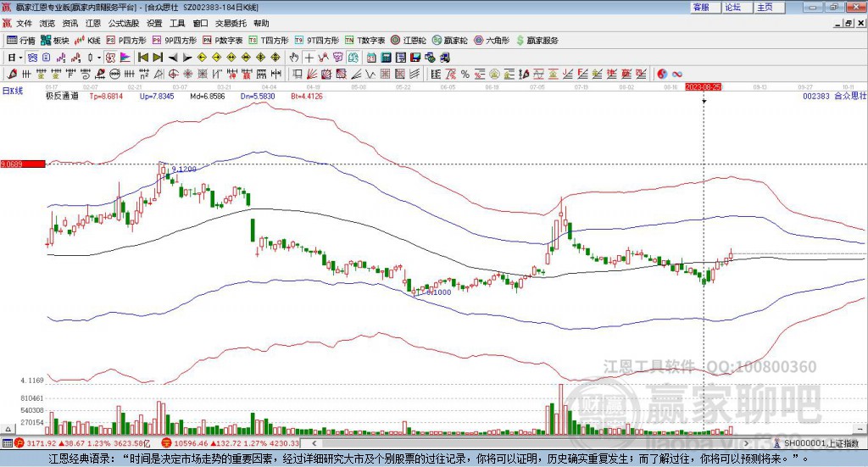
Task: Select the n² square number tool
Action: [x=144, y=74]
